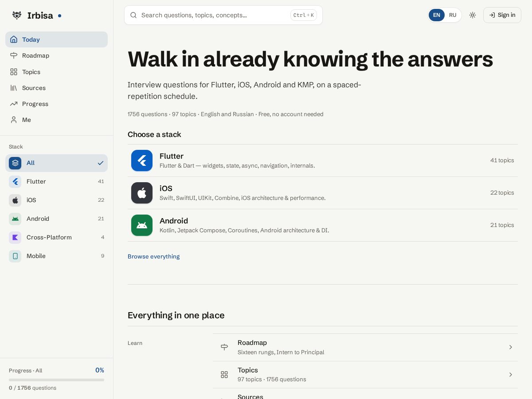Viewport: 532px width, 399px height.
Task: Open the Topics menu item
Action: 56,72
